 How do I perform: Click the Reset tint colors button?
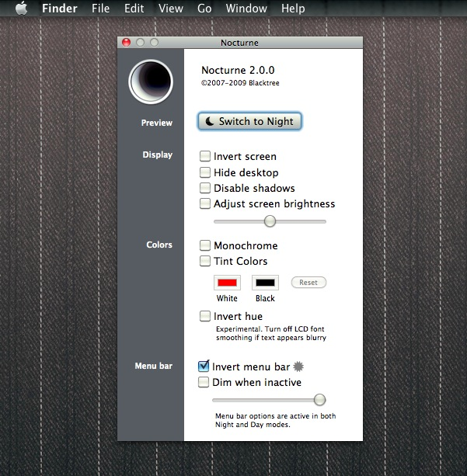(x=308, y=283)
